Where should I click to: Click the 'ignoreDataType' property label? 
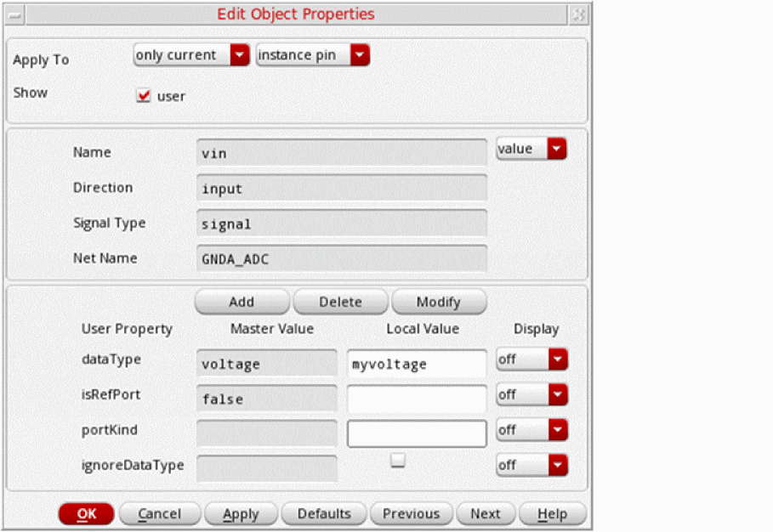133,466
